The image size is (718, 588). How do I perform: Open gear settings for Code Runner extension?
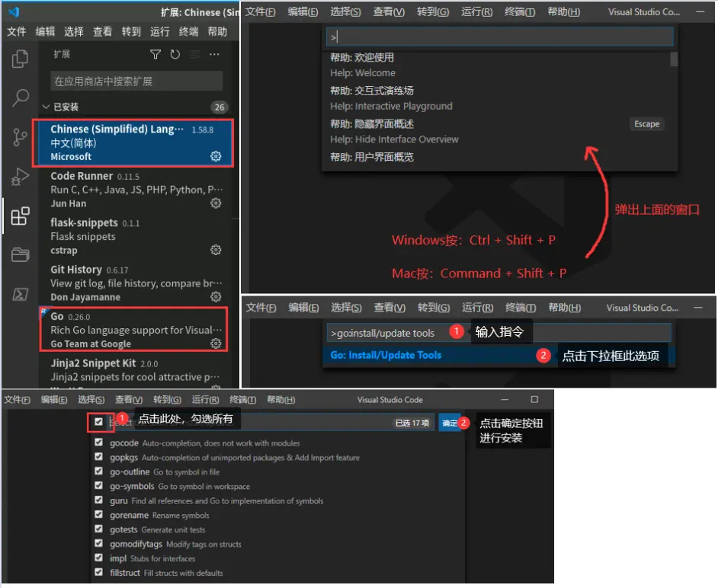216,203
